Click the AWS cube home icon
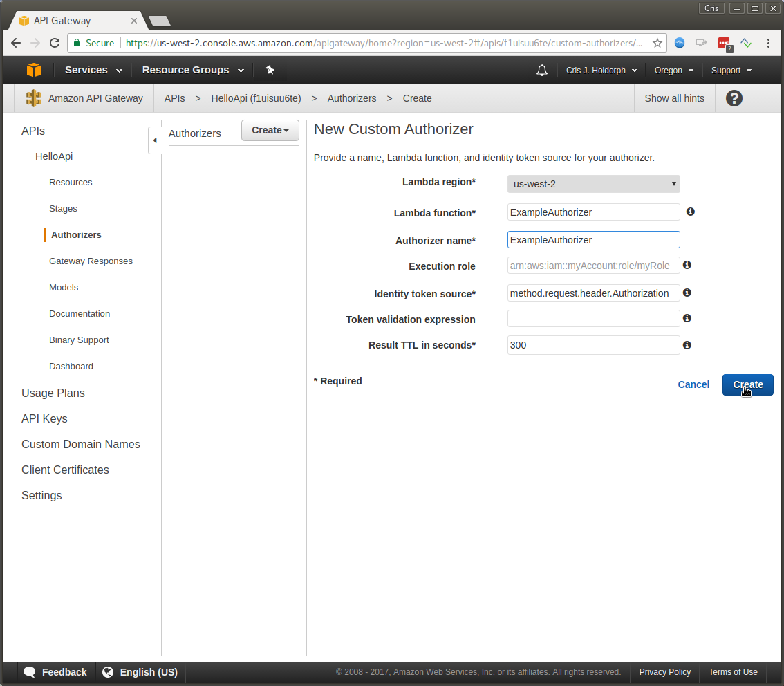The image size is (784, 686). (33, 70)
